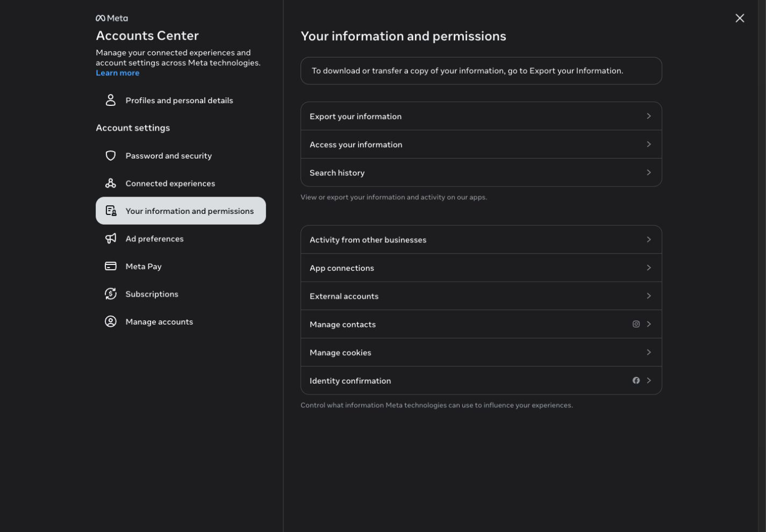Click the Account settings section label

pos(133,128)
